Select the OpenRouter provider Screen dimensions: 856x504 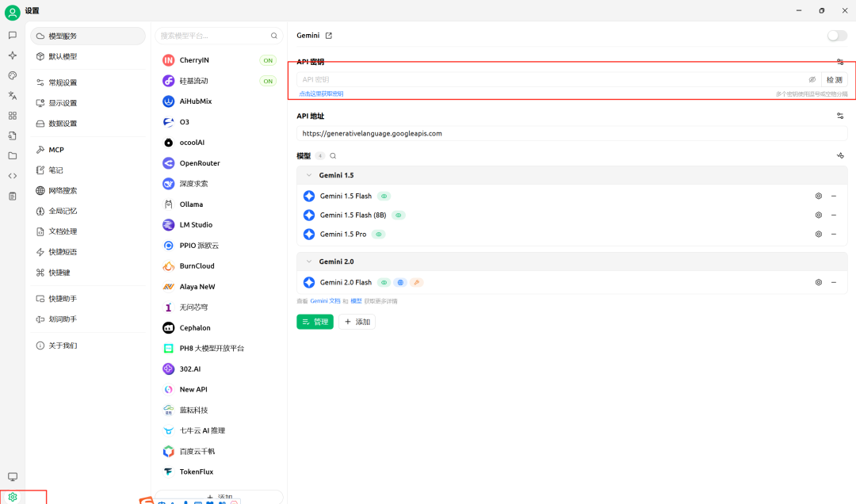220,162
